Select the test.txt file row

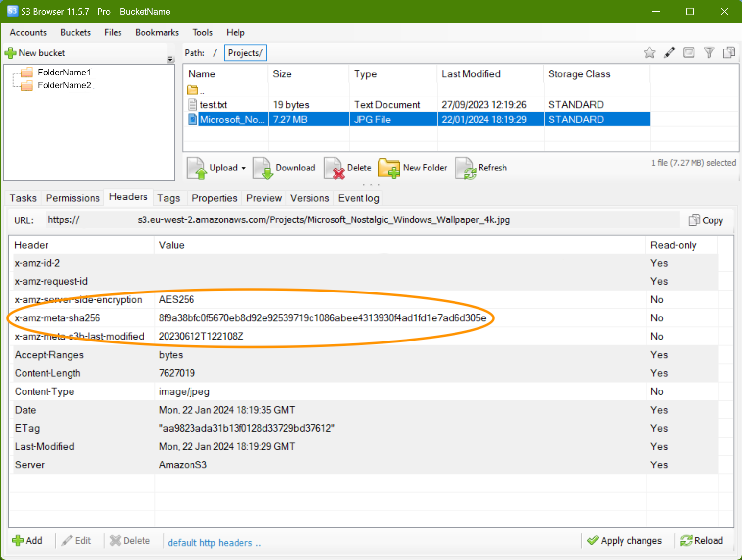(x=213, y=104)
